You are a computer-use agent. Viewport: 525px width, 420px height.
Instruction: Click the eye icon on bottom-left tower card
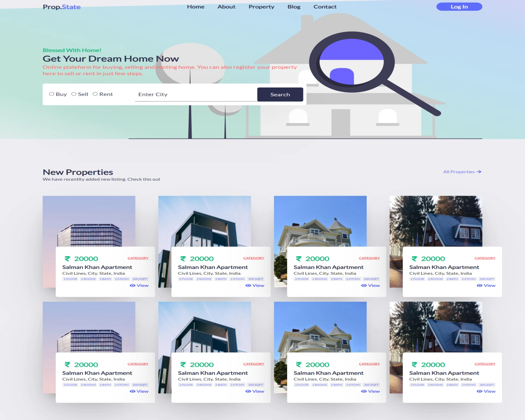click(132, 391)
